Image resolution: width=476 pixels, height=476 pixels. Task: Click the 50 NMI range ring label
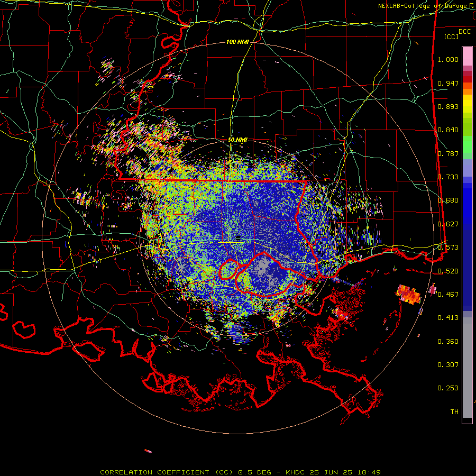237,140
